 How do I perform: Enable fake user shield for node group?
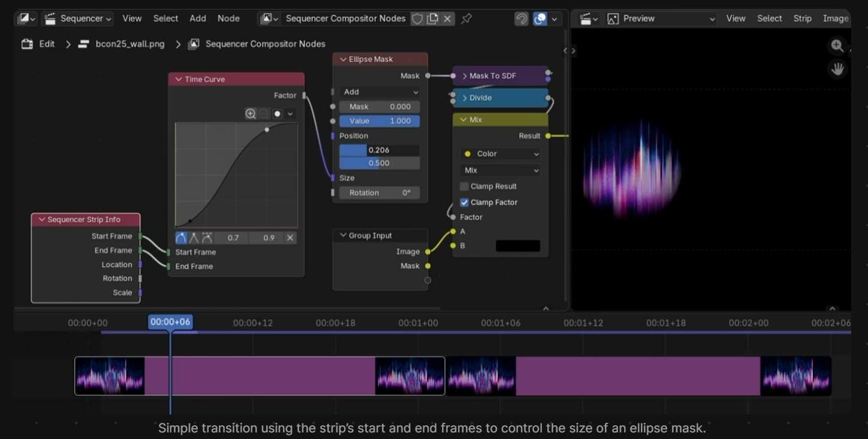click(417, 19)
